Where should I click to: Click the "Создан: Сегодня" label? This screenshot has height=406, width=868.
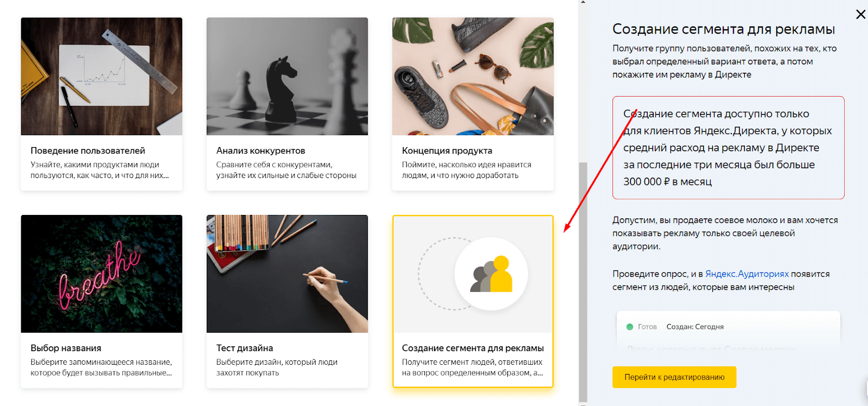pos(695,327)
